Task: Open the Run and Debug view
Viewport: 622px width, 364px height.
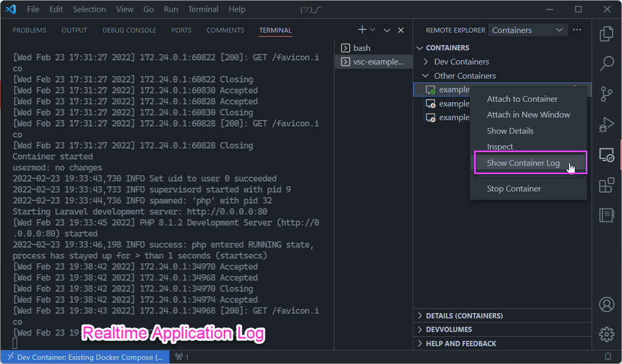Action: pos(606,124)
